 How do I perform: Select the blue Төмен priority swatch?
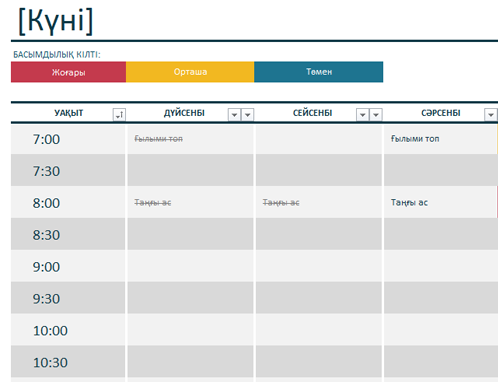[319, 72]
